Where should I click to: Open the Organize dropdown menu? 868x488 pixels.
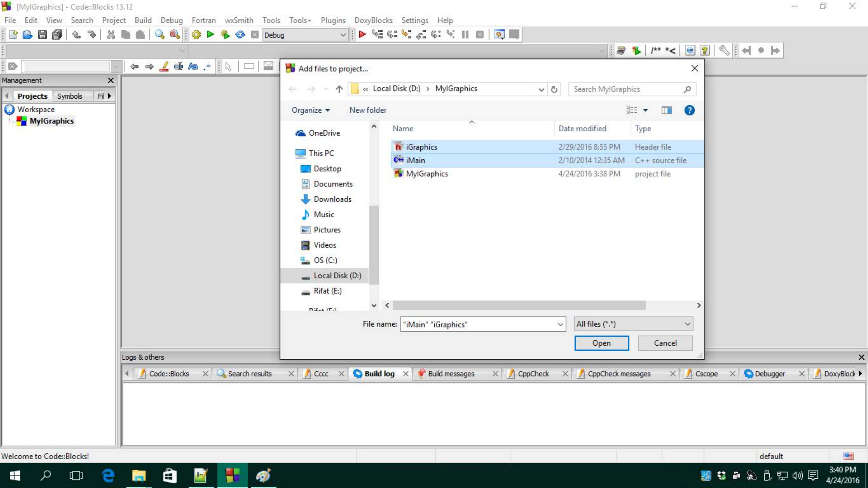pos(310,110)
